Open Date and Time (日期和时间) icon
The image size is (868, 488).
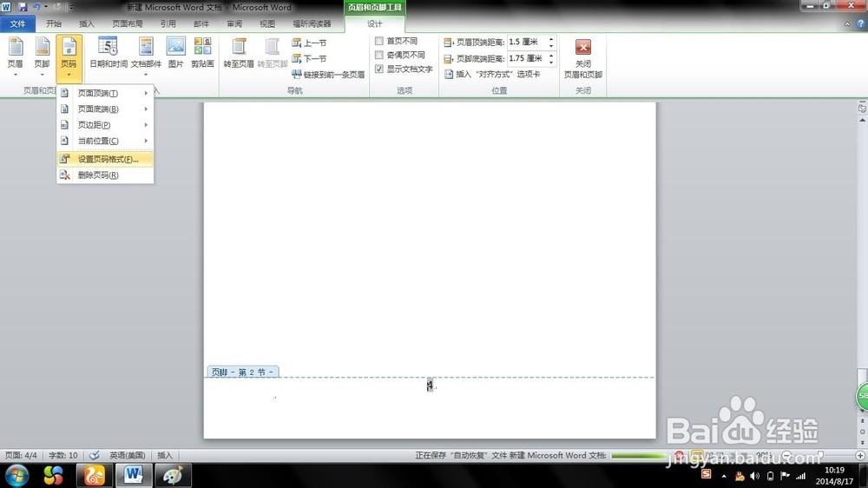108,53
